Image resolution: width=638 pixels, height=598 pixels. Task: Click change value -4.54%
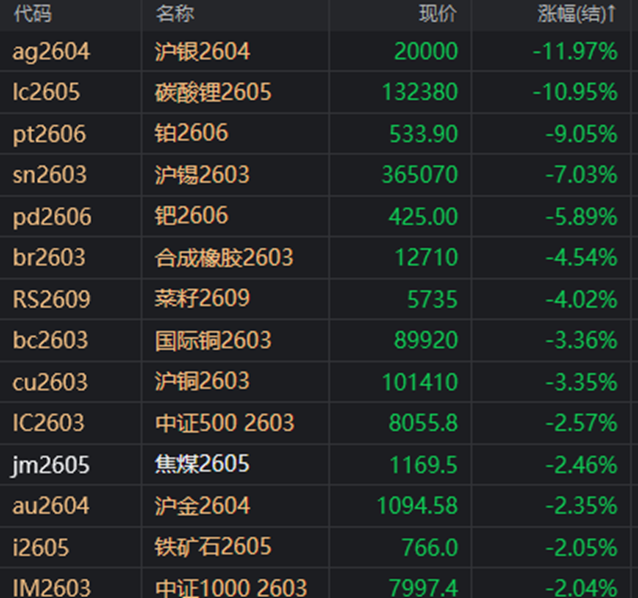[x=581, y=258]
